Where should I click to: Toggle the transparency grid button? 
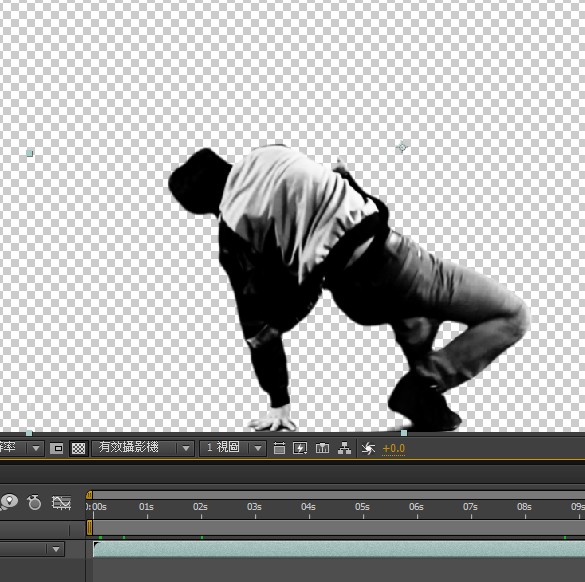78,448
